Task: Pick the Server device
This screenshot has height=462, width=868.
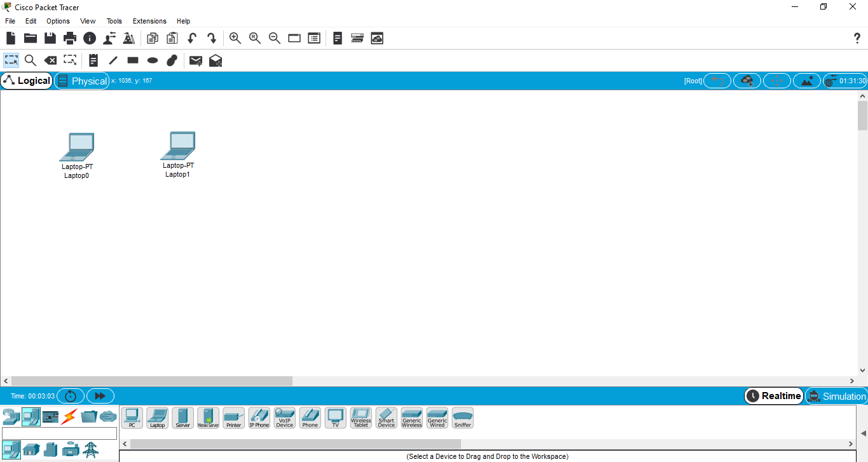Action: 183,418
